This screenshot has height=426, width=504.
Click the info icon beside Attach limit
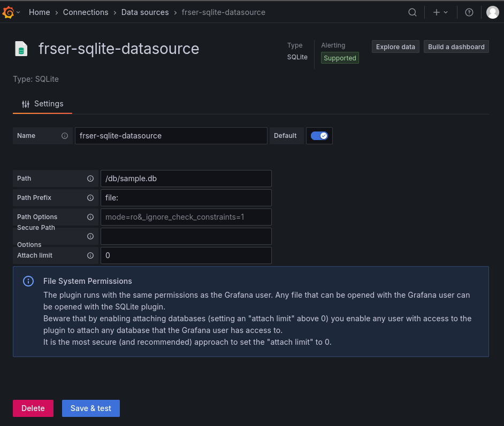tap(90, 255)
